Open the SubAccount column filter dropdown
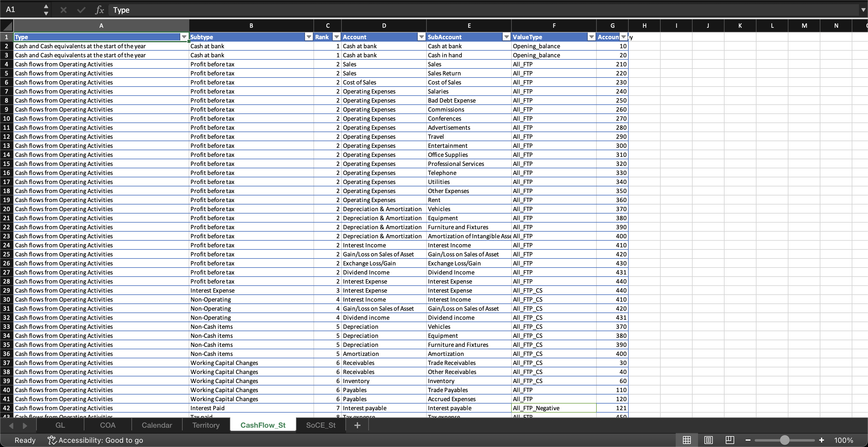The height and width of the screenshot is (447, 868). coord(506,37)
